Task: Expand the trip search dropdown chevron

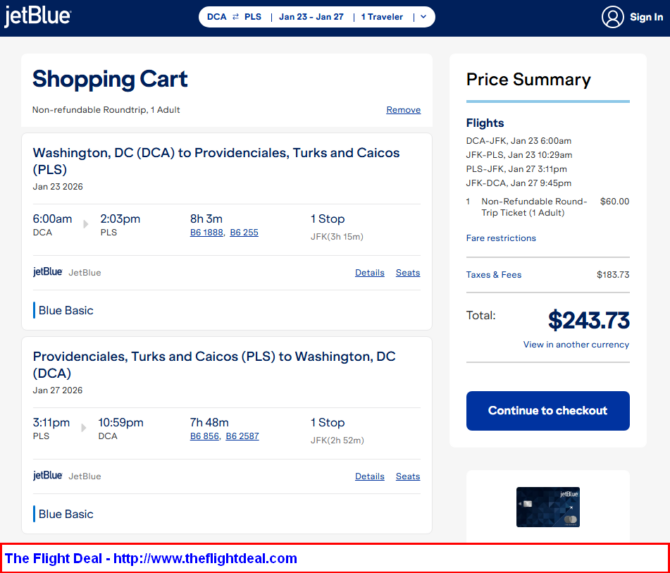Action: point(423,17)
